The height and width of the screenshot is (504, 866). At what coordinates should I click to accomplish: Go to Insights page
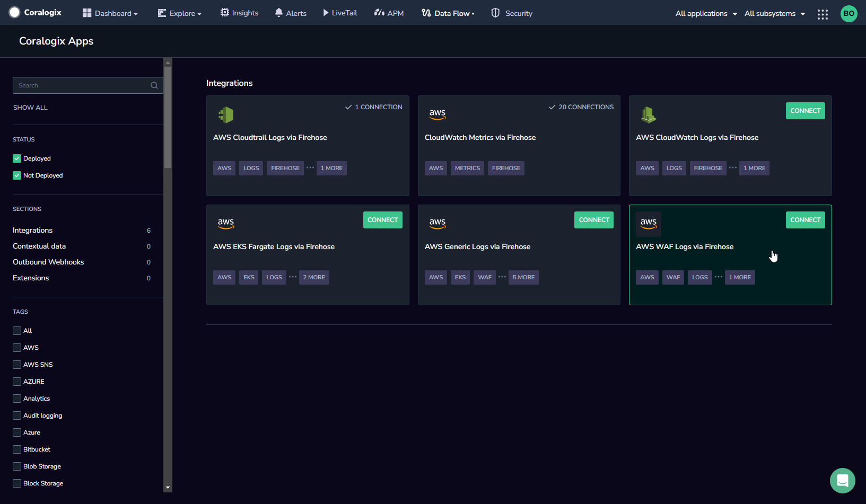[239, 13]
